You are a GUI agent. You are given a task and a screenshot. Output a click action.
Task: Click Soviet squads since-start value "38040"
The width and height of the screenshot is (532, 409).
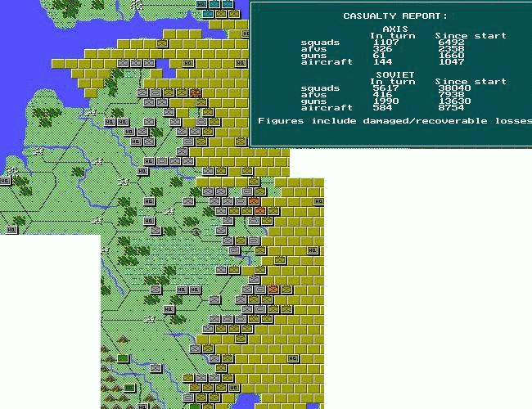(454, 88)
